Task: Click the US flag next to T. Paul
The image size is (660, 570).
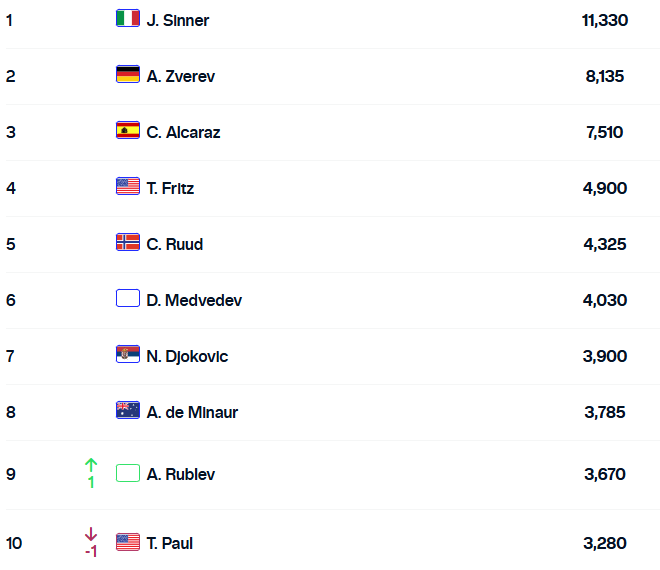Action: click(x=127, y=542)
